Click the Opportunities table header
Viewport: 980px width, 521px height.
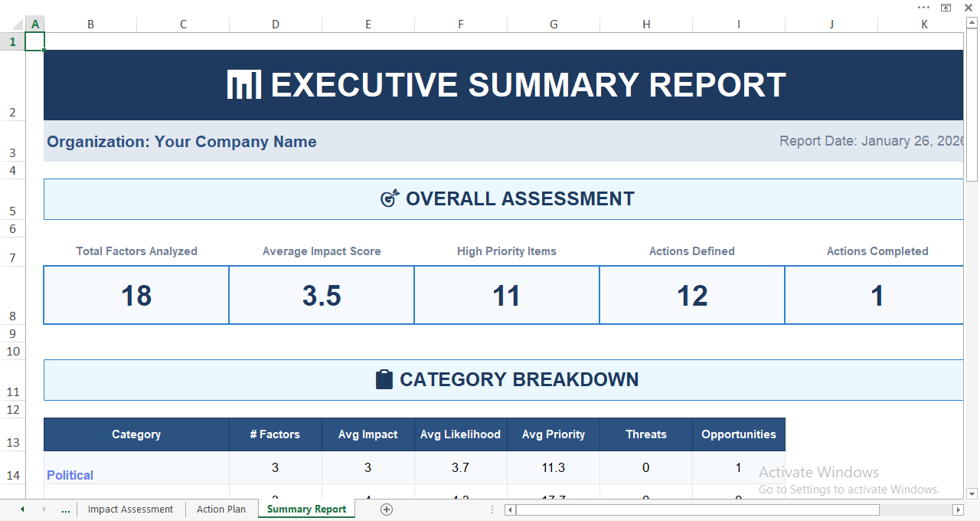[x=739, y=434]
